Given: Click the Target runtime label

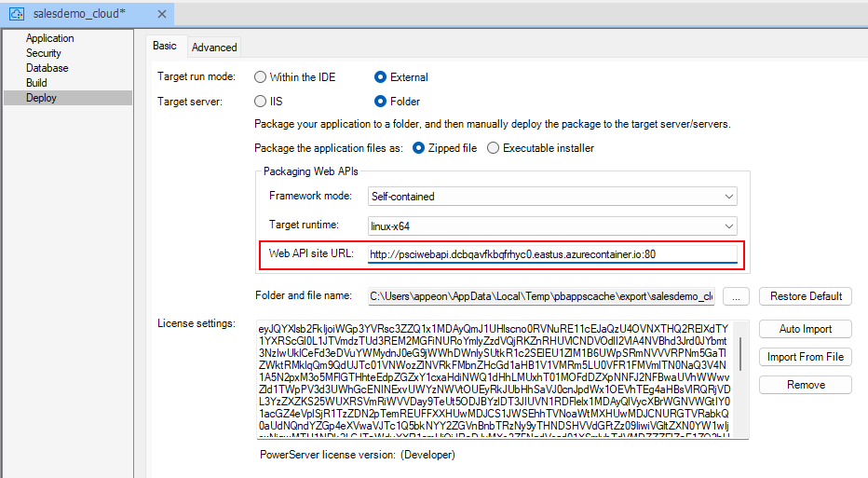Looking at the screenshot, I should pyautogui.click(x=304, y=225).
